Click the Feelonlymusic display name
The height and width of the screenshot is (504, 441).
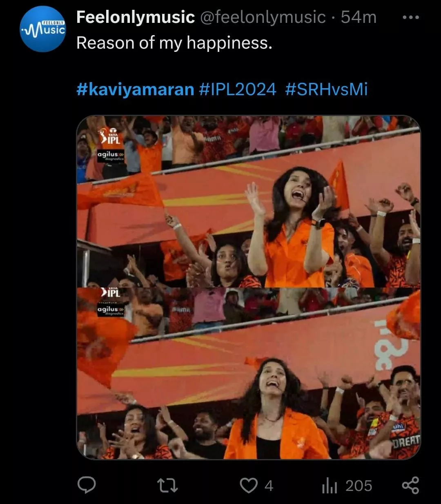(136, 17)
